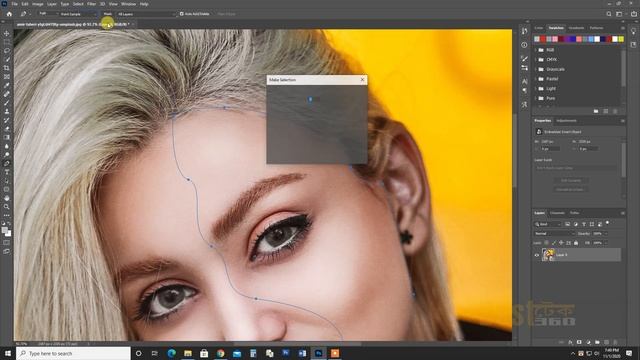This screenshot has height=360, width=640.
Task: Click the Edit Contents button
Action: coord(571,180)
